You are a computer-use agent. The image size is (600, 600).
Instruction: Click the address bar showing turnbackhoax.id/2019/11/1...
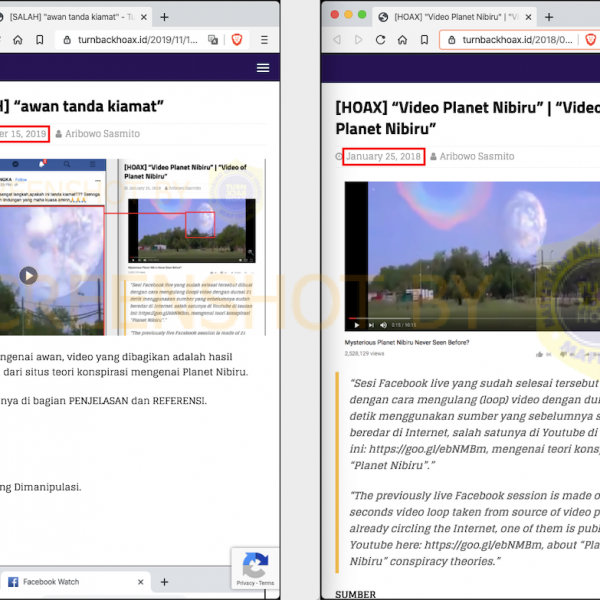click(152, 40)
